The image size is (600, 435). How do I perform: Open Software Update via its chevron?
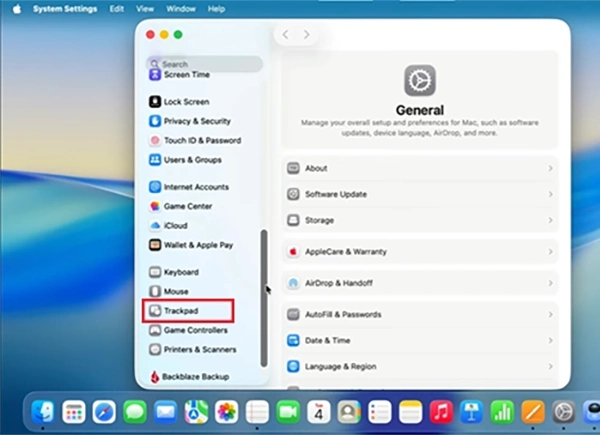tap(550, 194)
